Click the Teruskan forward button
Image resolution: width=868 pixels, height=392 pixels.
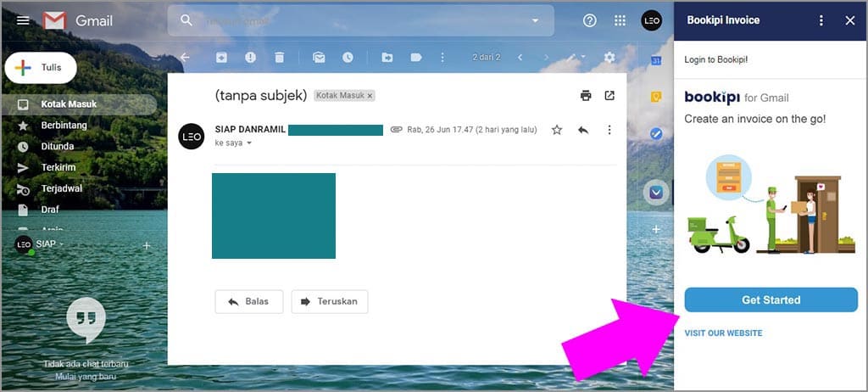point(330,301)
